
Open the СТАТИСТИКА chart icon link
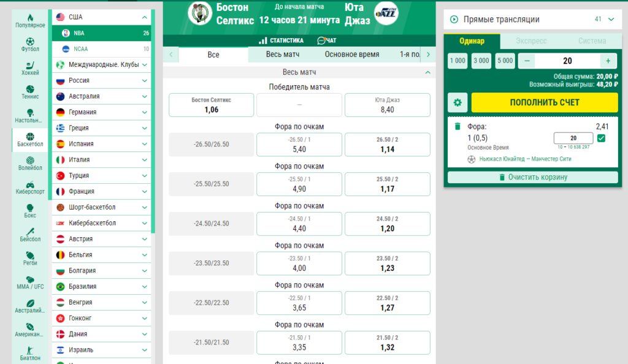click(x=281, y=40)
